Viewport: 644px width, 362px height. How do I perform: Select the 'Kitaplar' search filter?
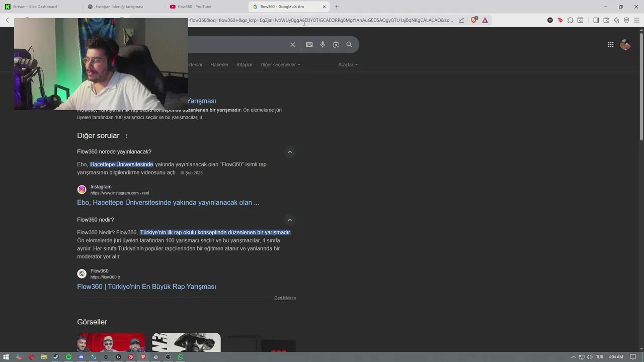tap(245, 65)
